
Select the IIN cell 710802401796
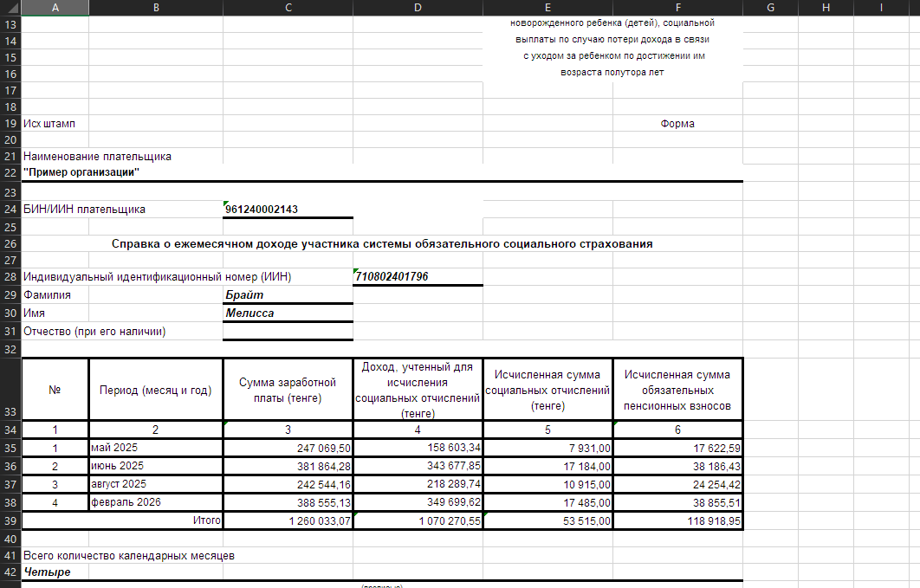point(418,277)
